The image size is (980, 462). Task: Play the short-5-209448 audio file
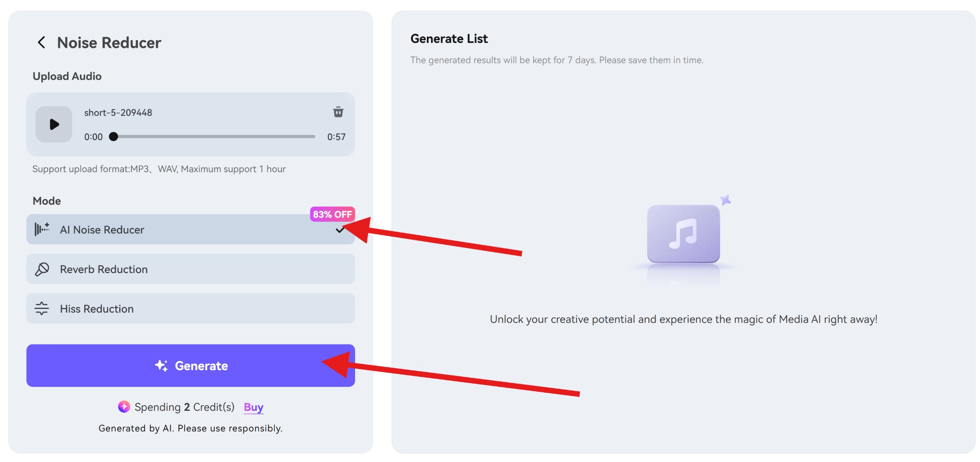point(53,124)
